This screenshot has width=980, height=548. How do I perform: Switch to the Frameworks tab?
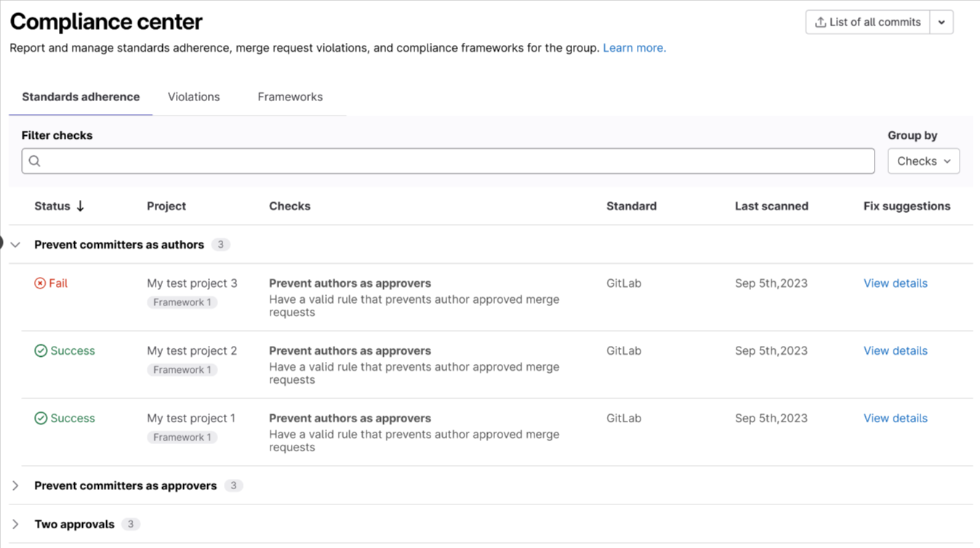pos(289,97)
